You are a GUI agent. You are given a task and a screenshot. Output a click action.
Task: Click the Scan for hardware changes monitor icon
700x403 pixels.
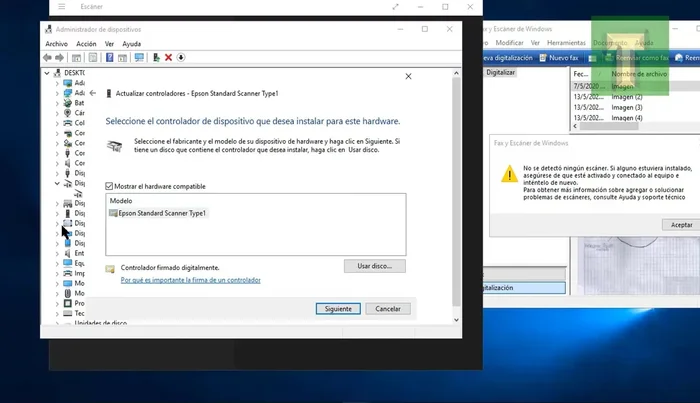coord(139,58)
